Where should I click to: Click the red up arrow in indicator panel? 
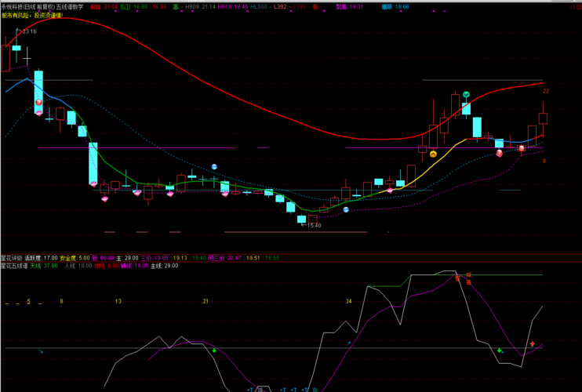pos(533,344)
